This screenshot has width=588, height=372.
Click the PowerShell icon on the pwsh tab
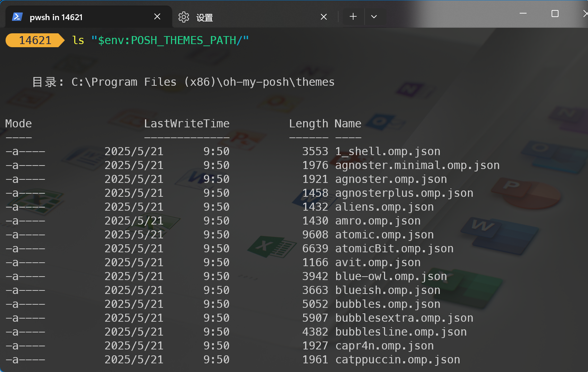17,17
